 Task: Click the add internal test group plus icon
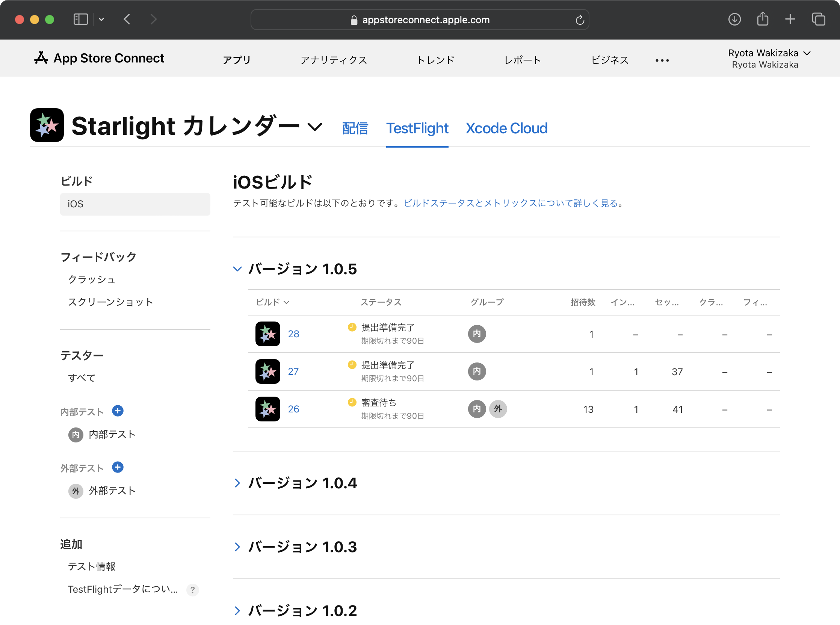(118, 411)
